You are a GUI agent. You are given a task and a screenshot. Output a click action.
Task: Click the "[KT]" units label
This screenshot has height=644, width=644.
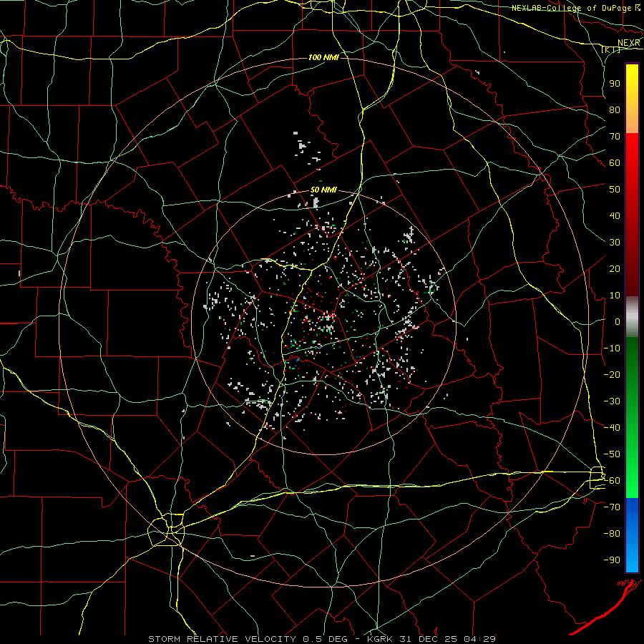point(611,50)
